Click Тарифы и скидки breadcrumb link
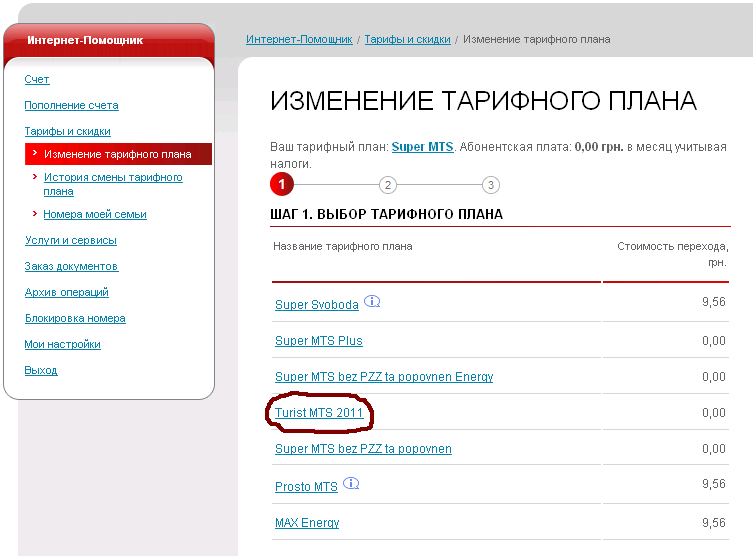This screenshot has width=753, height=556. tap(408, 39)
